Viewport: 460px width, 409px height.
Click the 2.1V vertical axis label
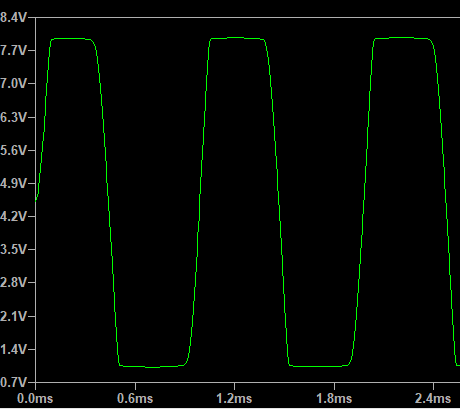pyautogui.click(x=13, y=316)
